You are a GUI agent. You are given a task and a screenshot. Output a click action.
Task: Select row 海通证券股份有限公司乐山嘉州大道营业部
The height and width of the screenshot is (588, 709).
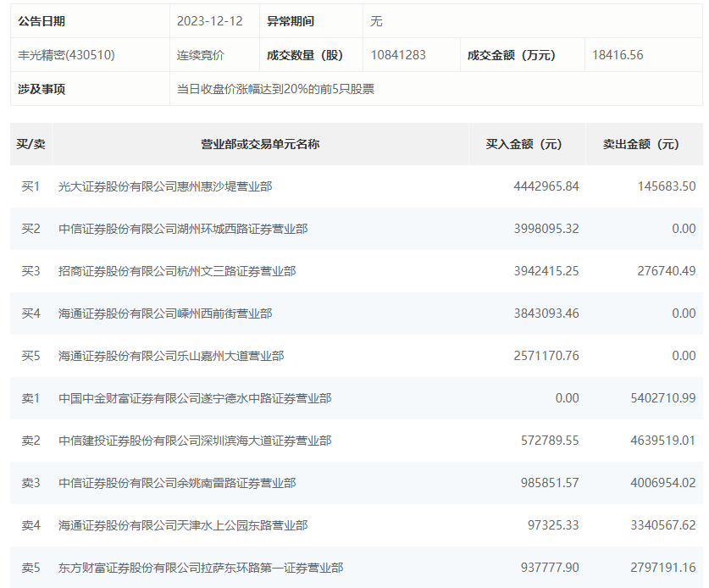click(357, 356)
